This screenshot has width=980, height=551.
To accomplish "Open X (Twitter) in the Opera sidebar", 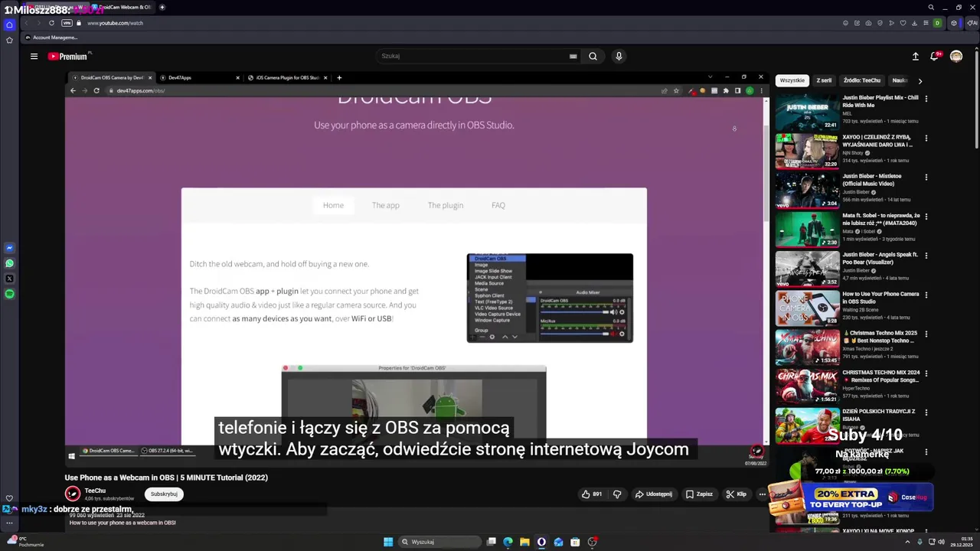I will (x=9, y=279).
